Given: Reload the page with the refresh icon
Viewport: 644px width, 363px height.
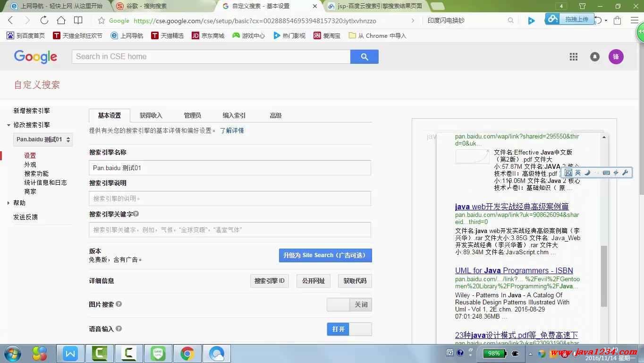Looking at the screenshot, I should coord(44,20).
